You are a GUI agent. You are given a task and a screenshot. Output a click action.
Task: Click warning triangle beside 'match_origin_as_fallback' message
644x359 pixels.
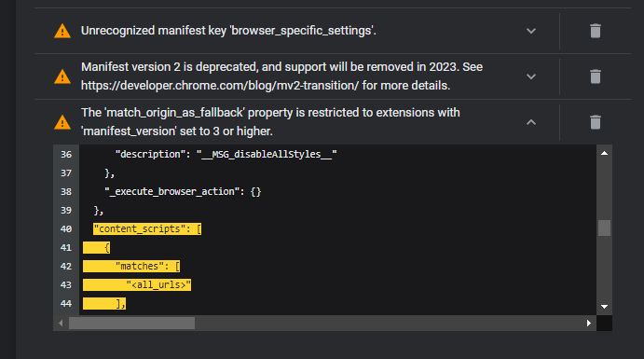62,122
